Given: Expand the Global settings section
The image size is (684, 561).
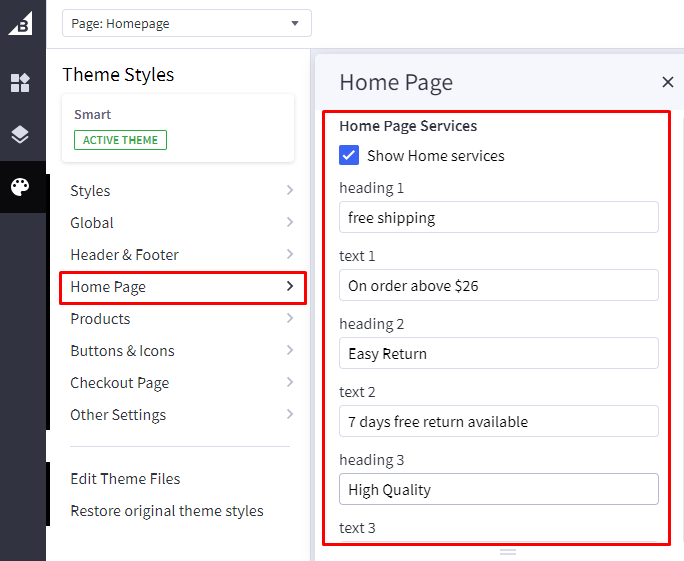Looking at the screenshot, I should tap(181, 223).
